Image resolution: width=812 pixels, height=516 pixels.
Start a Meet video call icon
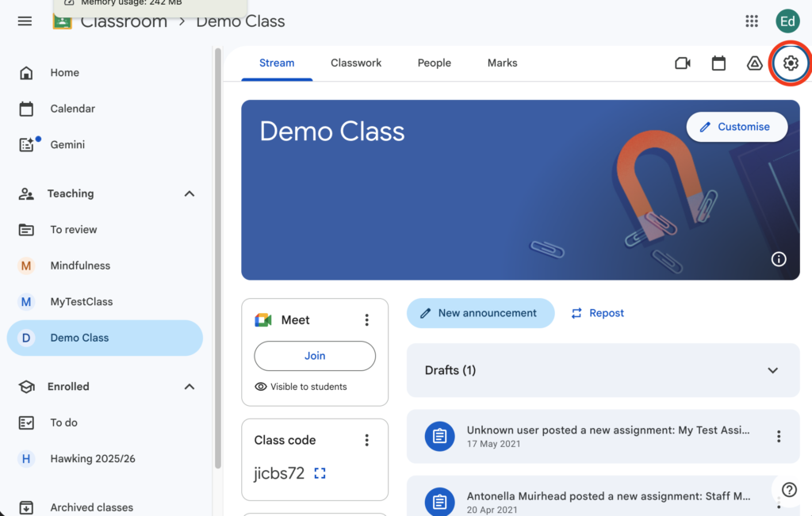[x=682, y=63]
